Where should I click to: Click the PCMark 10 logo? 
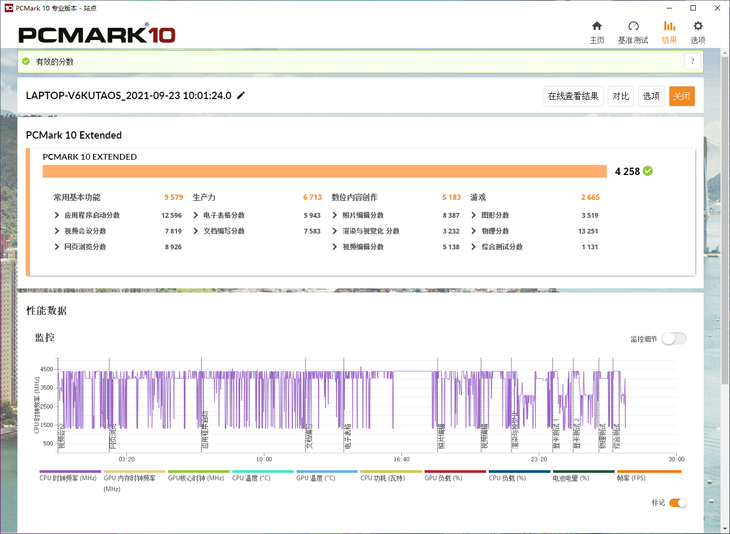pos(97,34)
